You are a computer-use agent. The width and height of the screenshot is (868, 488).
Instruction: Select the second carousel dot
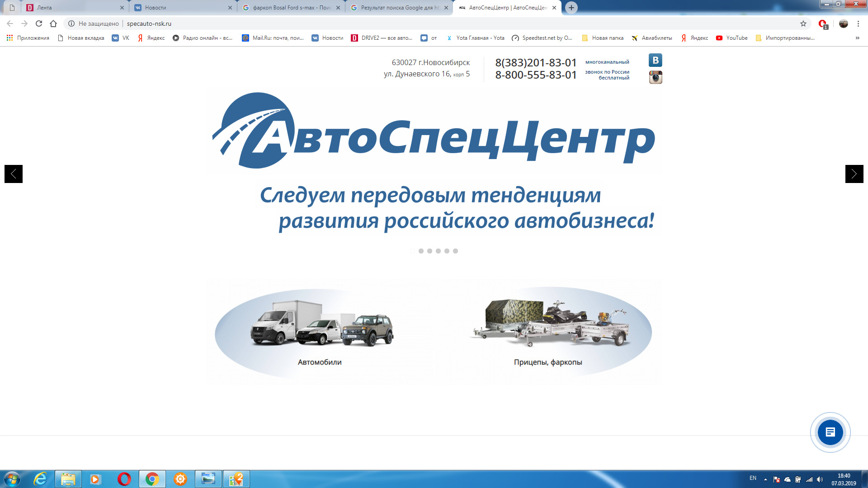tap(421, 251)
